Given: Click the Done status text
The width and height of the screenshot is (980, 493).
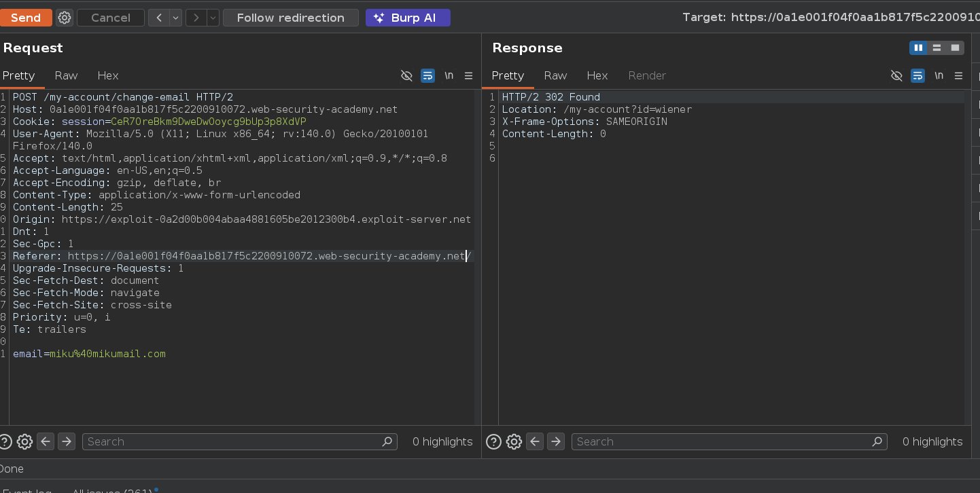Looking at the screenshot, I should point(12,469).
